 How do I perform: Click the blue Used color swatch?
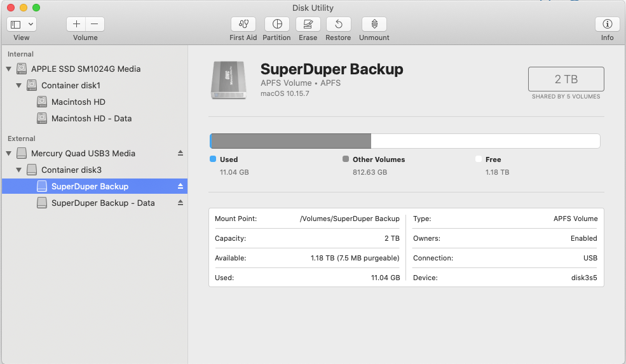[x=213, y=159]
